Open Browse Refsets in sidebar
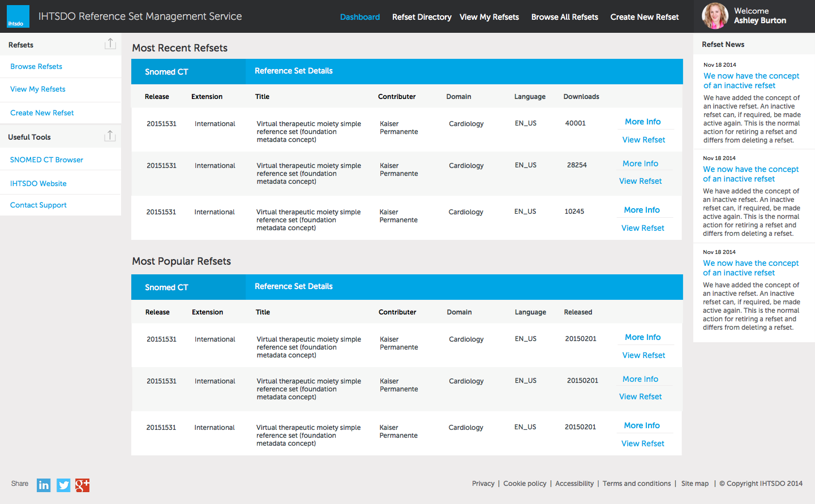The image size is (815, 504). (36, 66)
